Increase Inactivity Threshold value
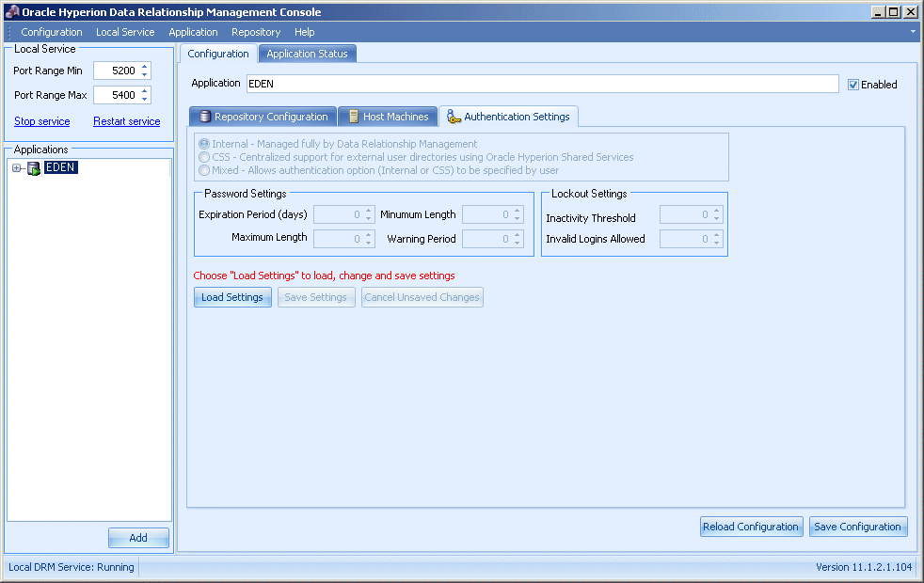 tap(716, 211)
